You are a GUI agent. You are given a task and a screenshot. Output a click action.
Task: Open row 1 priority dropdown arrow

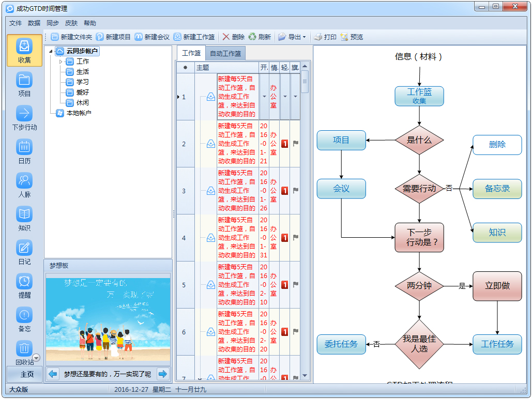click(285, 97)
